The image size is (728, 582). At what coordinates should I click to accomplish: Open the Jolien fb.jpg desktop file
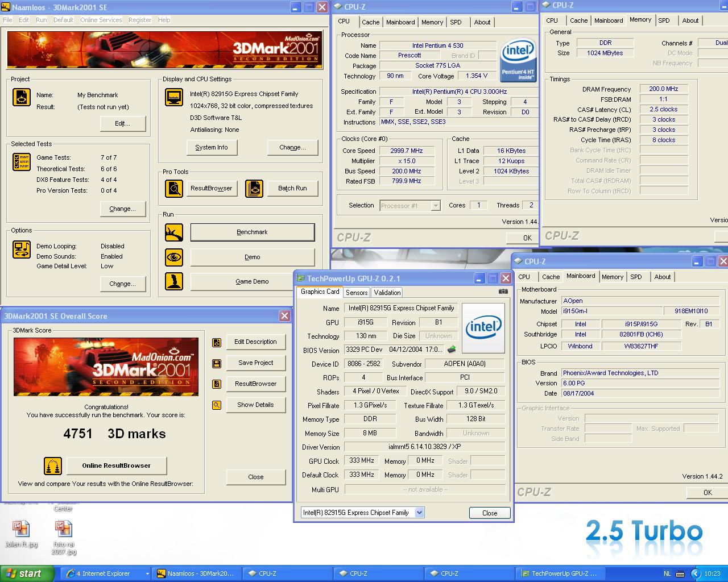coord(21,534)
